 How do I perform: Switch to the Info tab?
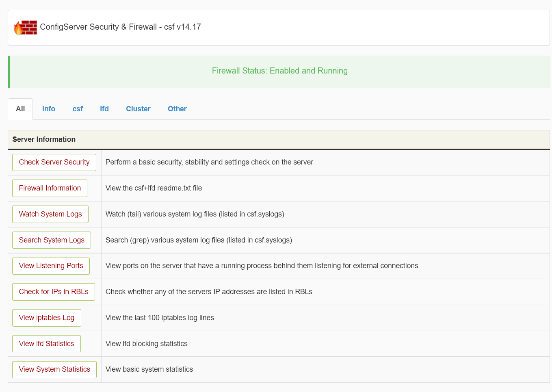click(x=48, y=109)
